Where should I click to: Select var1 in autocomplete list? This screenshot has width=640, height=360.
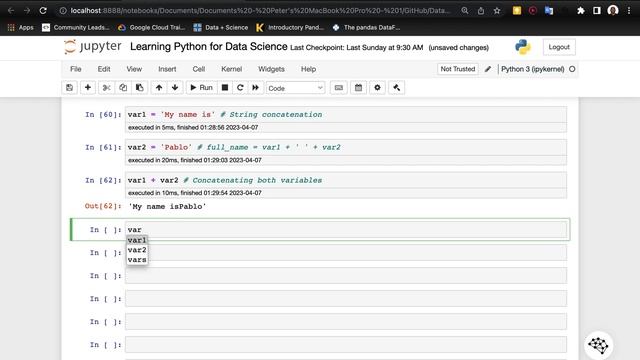pyautogui.click(x=137, y=240)
